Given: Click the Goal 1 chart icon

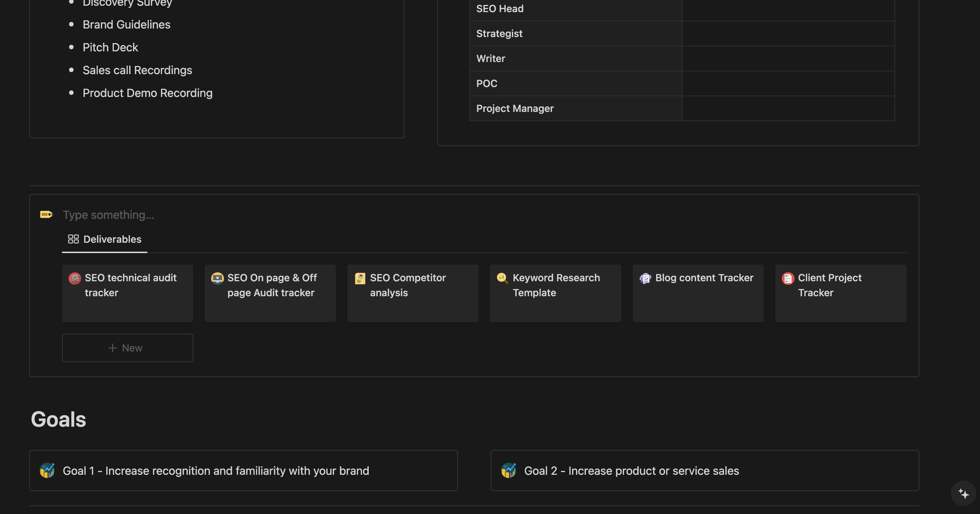Looking at the screenshot, I should click(x=47, y=471).
